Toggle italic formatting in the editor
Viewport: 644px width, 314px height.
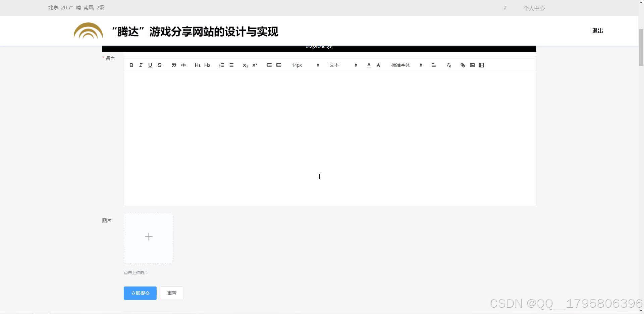[x=141, y=65]
